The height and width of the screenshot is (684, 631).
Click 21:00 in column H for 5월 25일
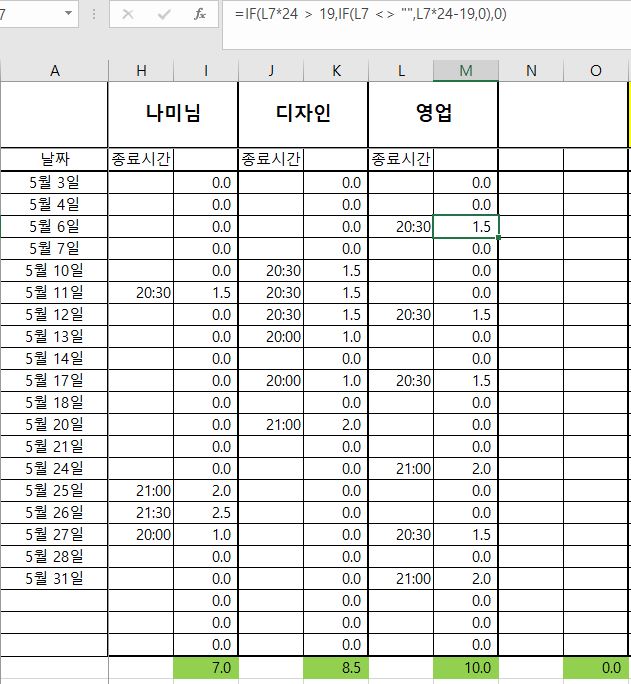(x=141, y=490)
